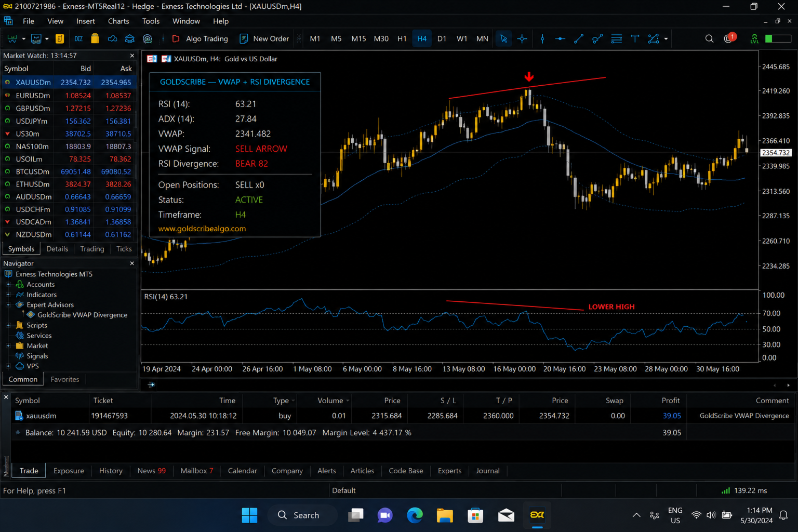Switch chart timeframe to D1
This screenshot has width=798, height=532.
pos(442,39)
